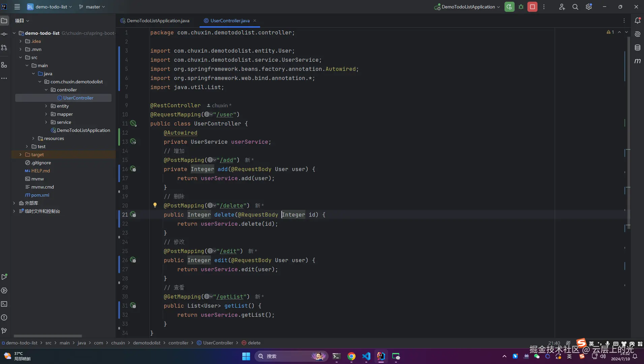Switch to the DemoTodoListApplication.java tab
Viewport: 644px width, 364px height.
pos(155,21)
